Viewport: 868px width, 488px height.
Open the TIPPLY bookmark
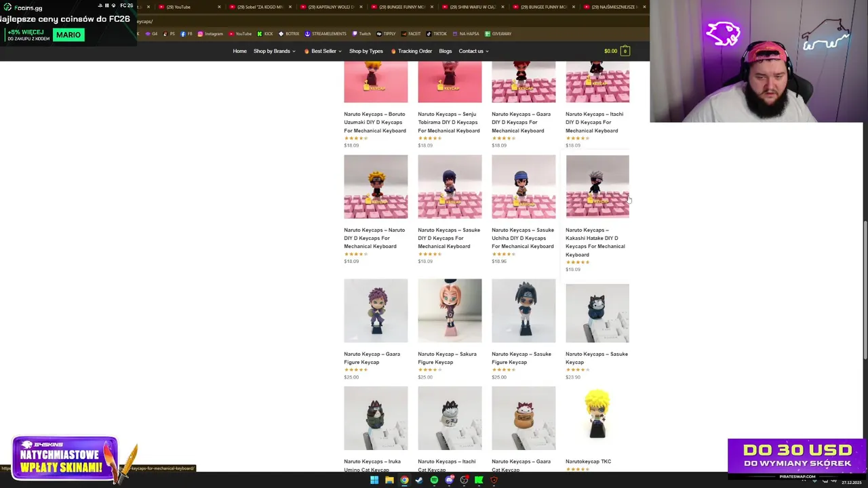[x=386, y=34]
